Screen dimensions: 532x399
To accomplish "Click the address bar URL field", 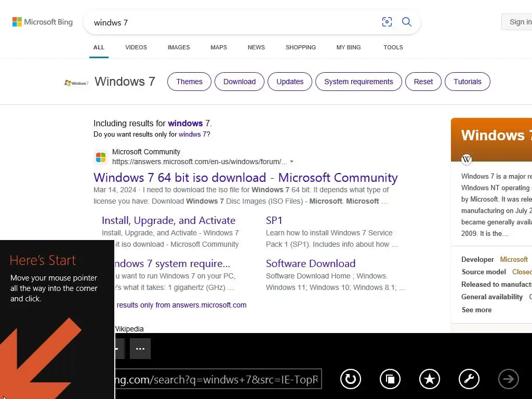I will [x=218, y=379].
